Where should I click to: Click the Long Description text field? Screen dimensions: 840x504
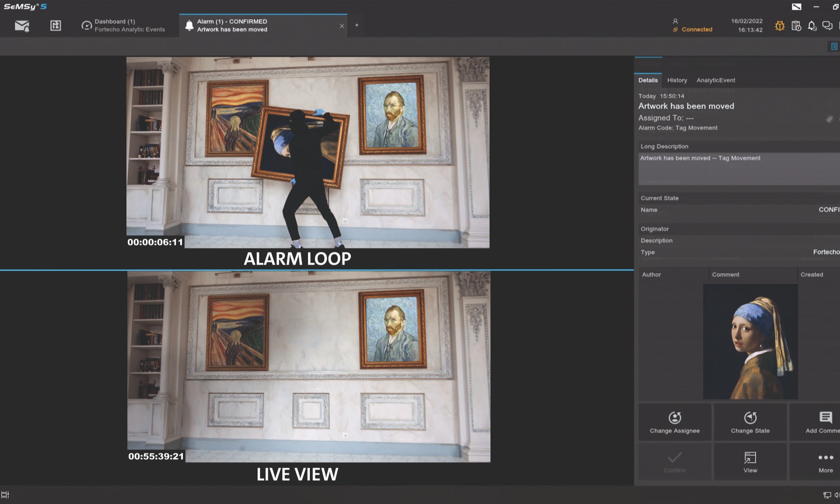(x=739, y=169)
